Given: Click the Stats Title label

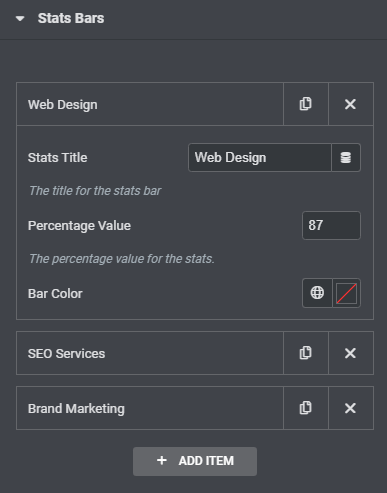Looking at the screenshot, I should click(x=57, y=158).
